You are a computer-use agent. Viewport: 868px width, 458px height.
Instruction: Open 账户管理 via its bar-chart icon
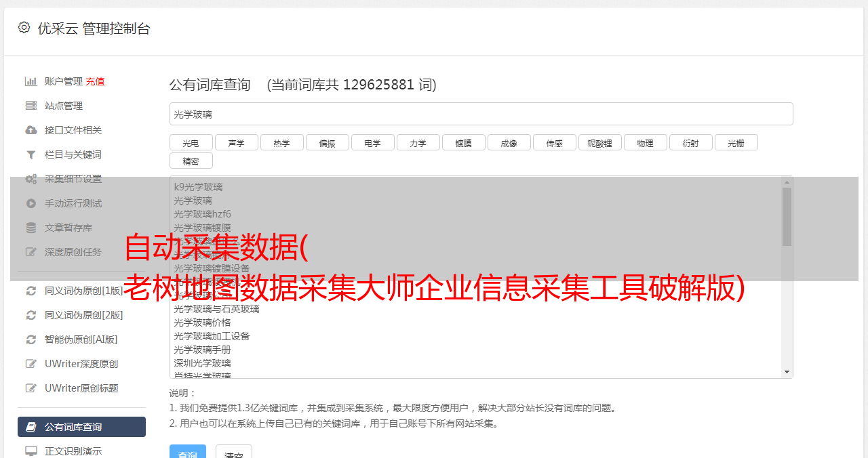(x=31, y=81)
